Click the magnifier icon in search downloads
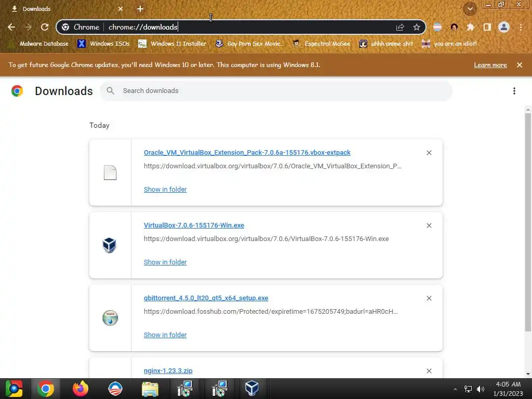Screen dimensions: 532x399 pos(110,90)
